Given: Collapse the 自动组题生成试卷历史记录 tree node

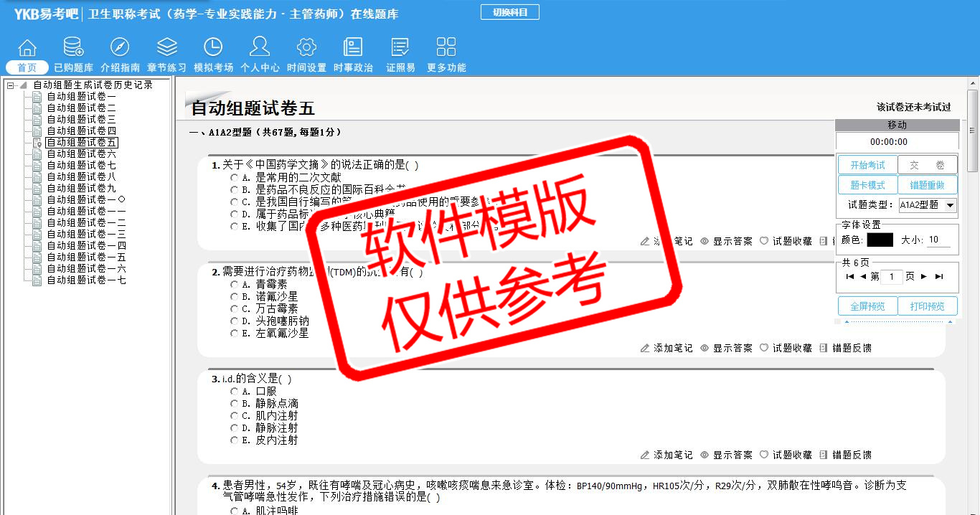Looking at the screenshot, I should [11, 85].
